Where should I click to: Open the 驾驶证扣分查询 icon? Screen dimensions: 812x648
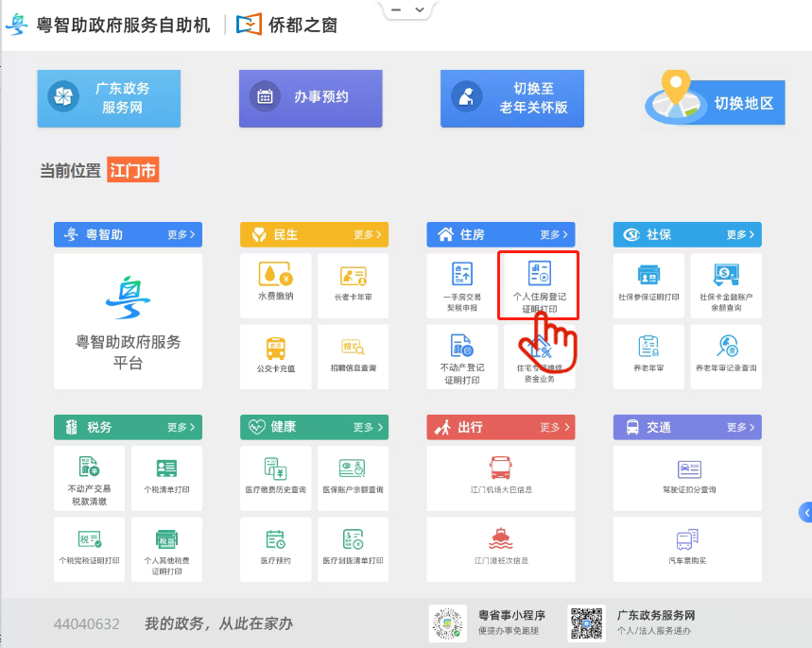(687, 477)
